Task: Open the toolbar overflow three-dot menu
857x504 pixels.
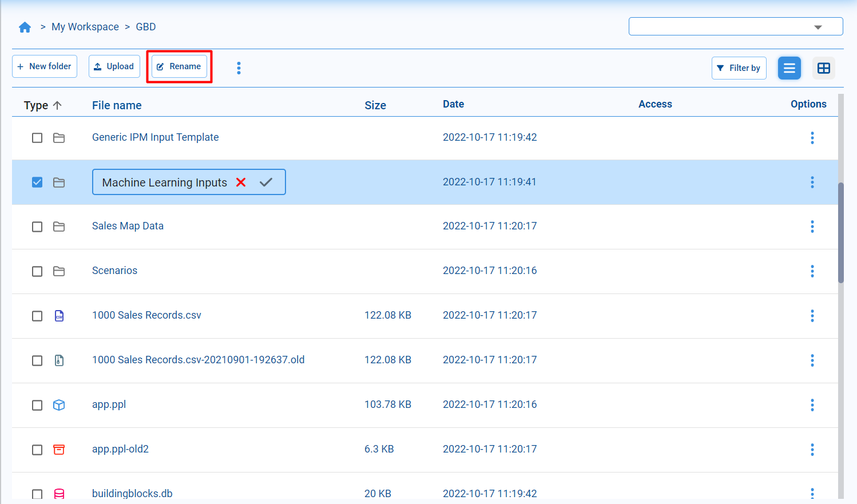Action: click(x=239, y=67)
